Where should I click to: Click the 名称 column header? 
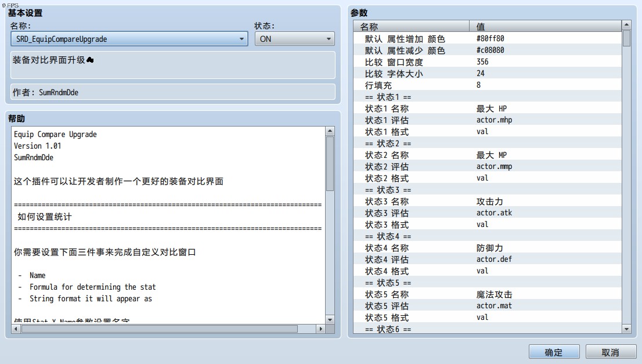[x=412, y=26]
